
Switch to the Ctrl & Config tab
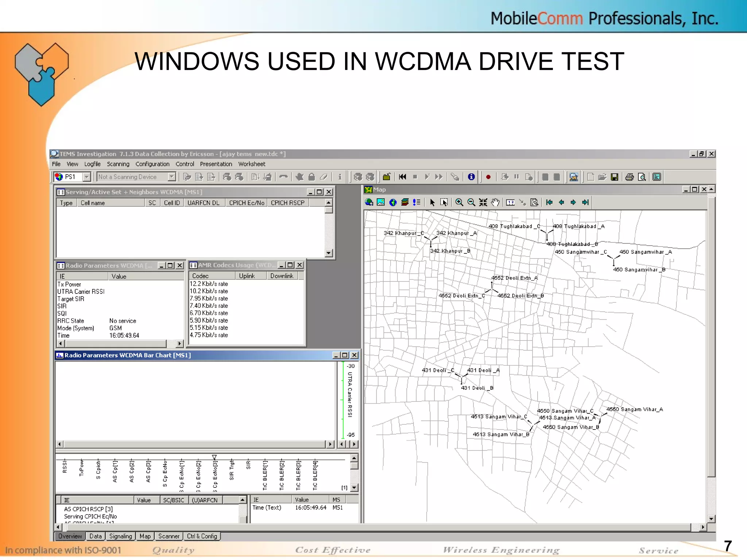pos(202,536)
